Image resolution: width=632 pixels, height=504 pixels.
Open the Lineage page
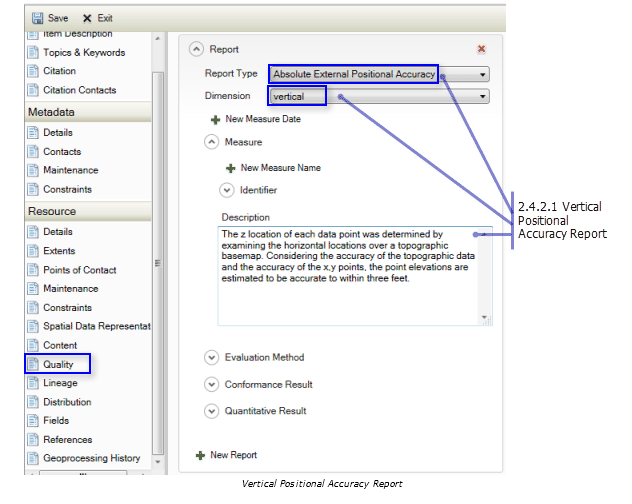(x=60, y=383)
